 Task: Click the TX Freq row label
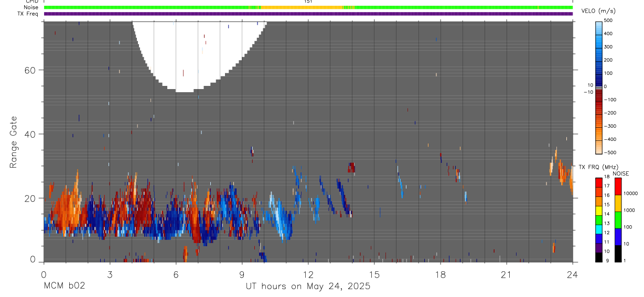[28, 14]
